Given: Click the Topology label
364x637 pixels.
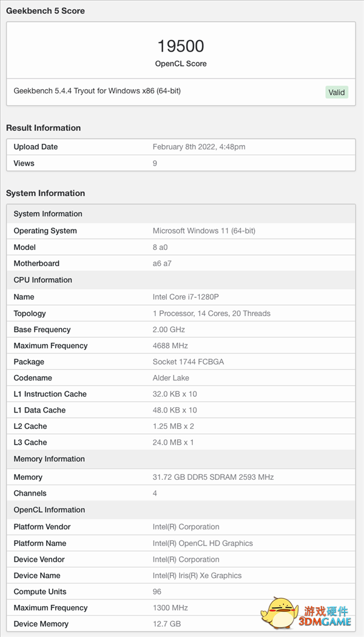Looking at the screenshot, I should pos(30,314).
